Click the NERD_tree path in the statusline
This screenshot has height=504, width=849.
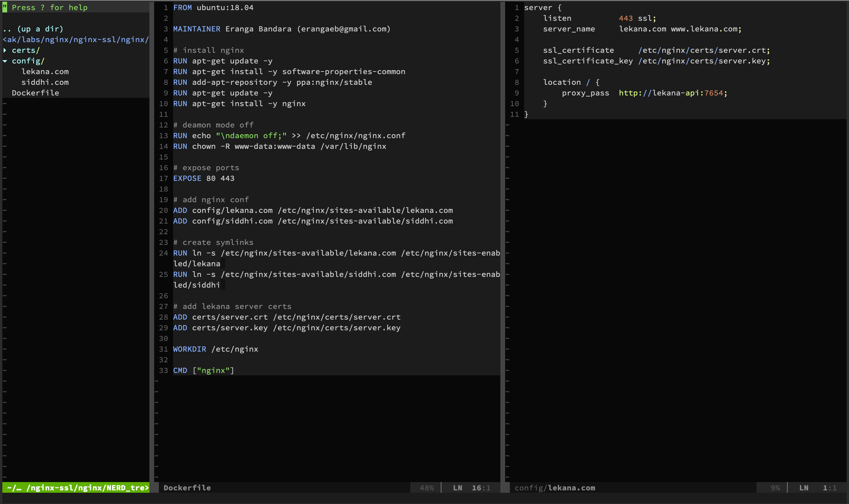75,488
